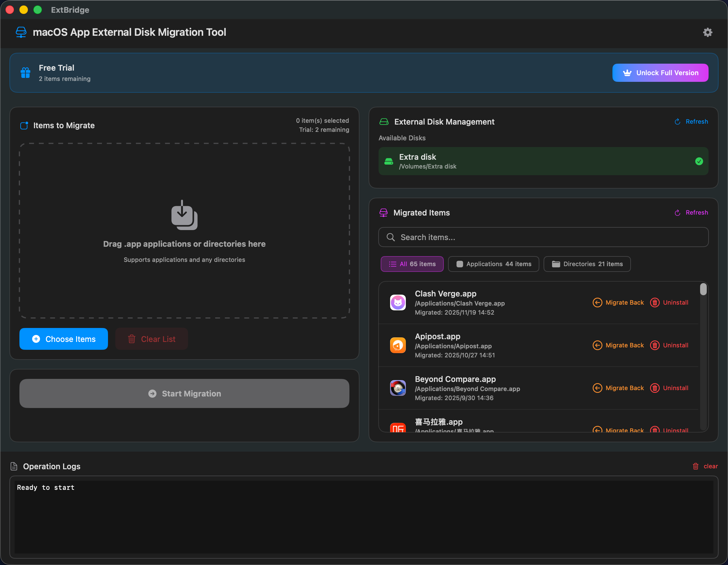Click "Ready to start" log line

(46, 487)
